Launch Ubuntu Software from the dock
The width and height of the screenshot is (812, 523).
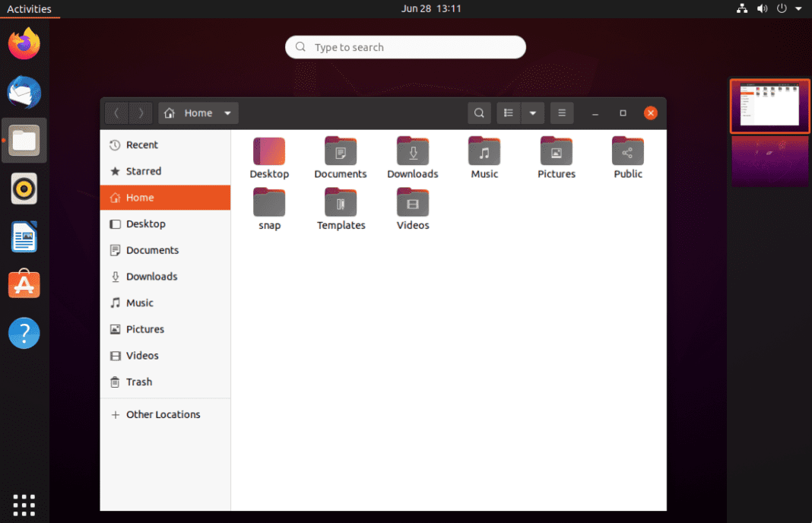click(24, 284)
